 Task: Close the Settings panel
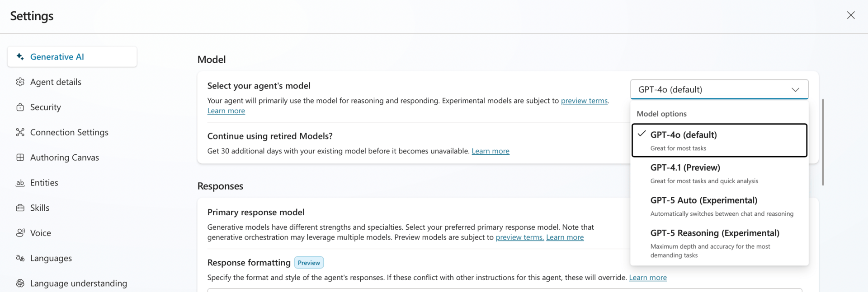pos(850,15)
